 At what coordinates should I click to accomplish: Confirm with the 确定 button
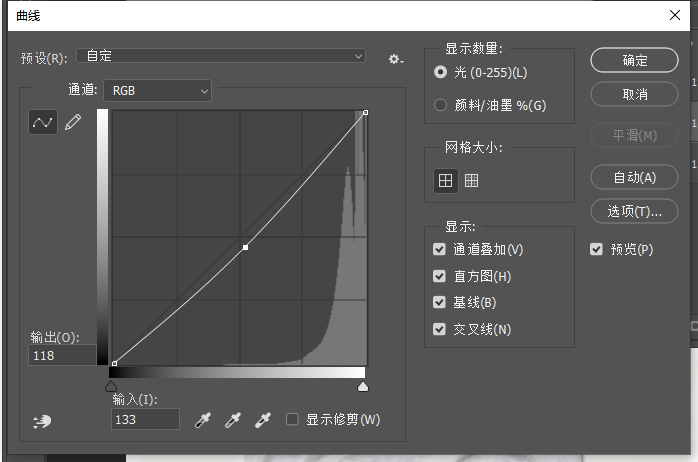point(634,60)
